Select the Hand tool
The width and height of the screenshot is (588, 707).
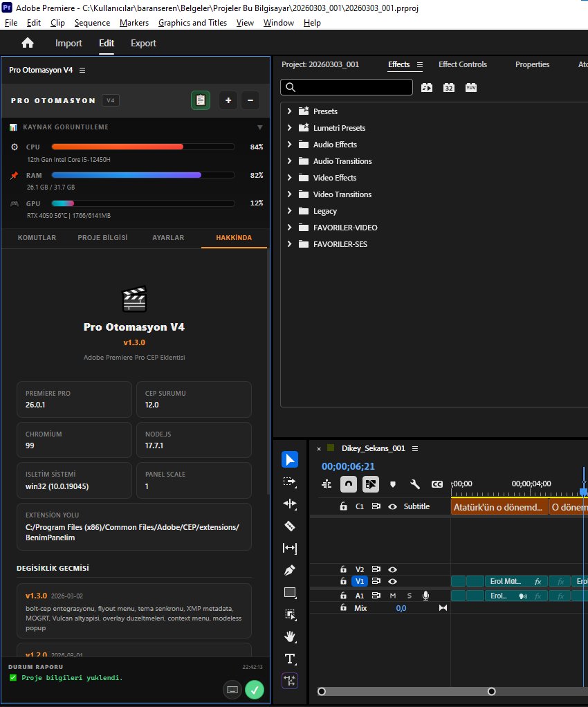pos(289,636)
